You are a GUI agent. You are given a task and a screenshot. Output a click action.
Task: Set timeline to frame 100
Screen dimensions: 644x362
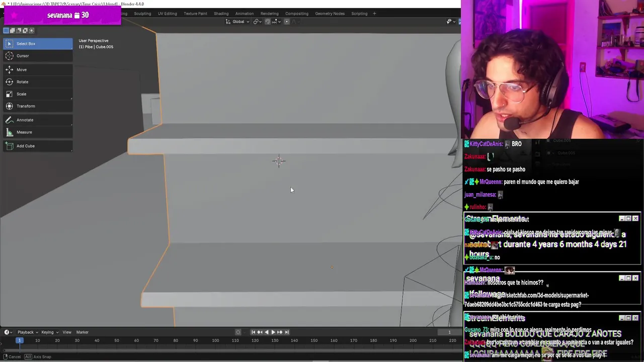(x=215, y=340)
